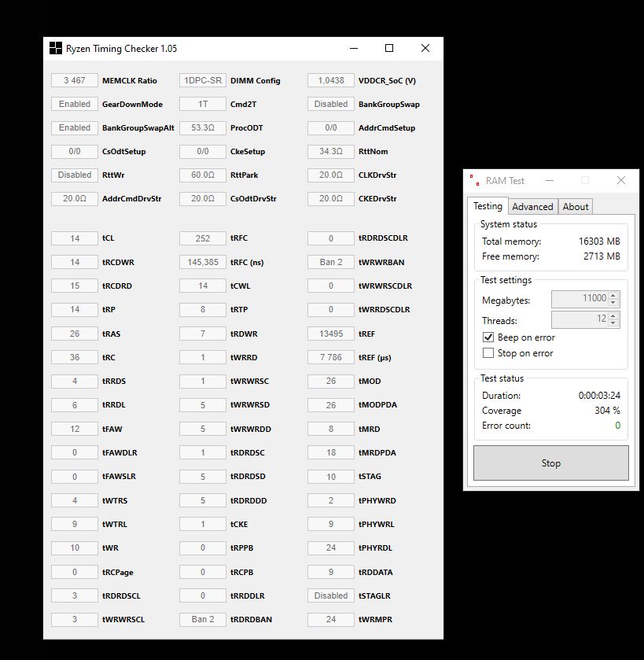This screenshot has width=644, height=660.
Task: Close the Ryzen Timing Checker window
Action: click(x=425, y=49)
